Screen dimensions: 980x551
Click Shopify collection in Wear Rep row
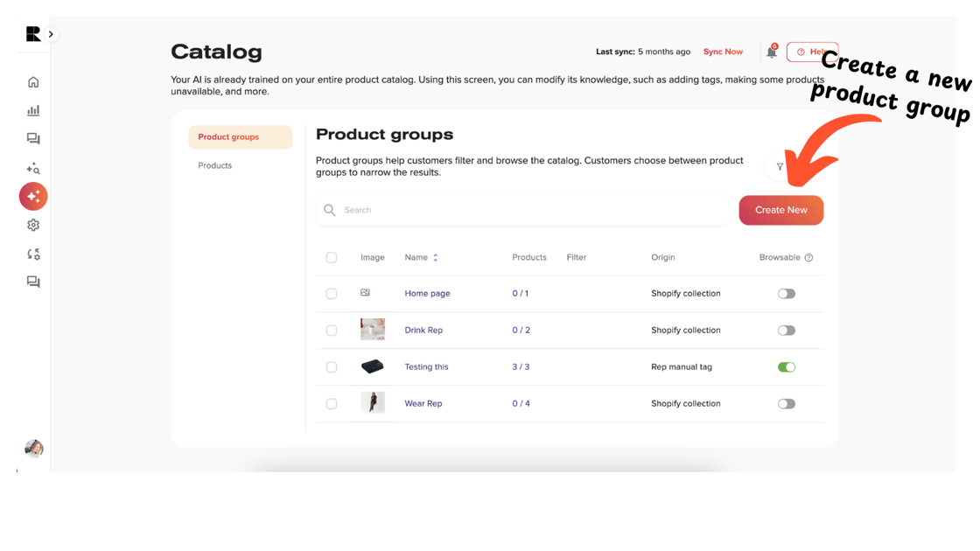(x=686, y=403)
